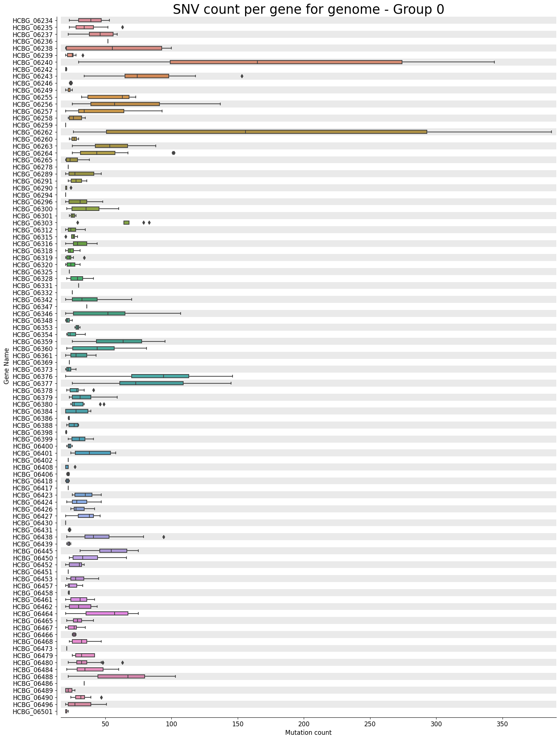The width and height of the screenshot is (560, 740).
Task: Click the x-axis tick label 300
Action: click(x=436, y=724)
